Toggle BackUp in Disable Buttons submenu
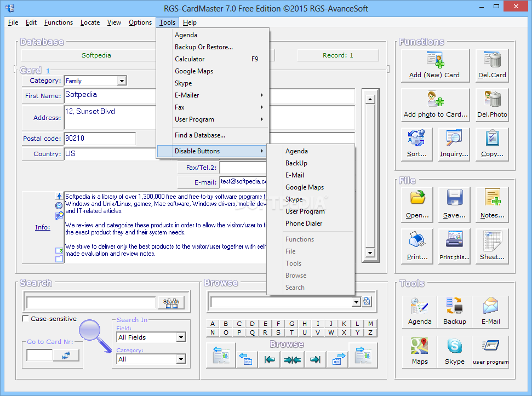This screenshot has width=532, height=396. (311, 163)
